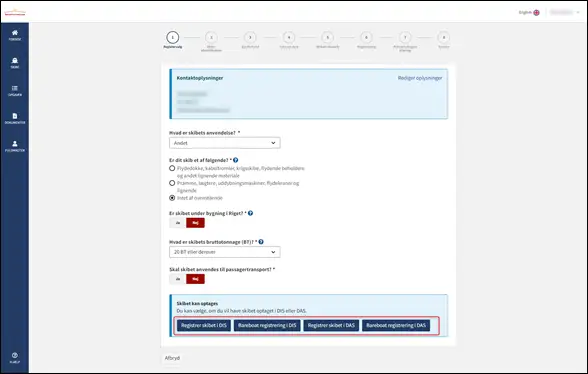Open the bruttotonnage '20 BT eller derover' dropdown
Screen dimensions: 588x374
tap(225, 252)
